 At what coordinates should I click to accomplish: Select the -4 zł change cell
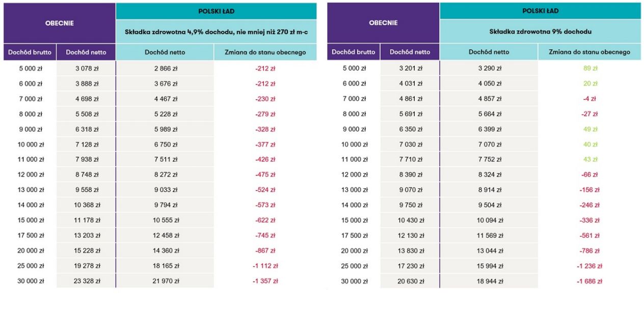(x=589, y=99)
